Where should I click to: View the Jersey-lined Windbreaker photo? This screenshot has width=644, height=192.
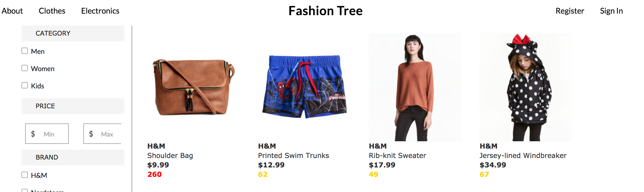tap(526, 87)
